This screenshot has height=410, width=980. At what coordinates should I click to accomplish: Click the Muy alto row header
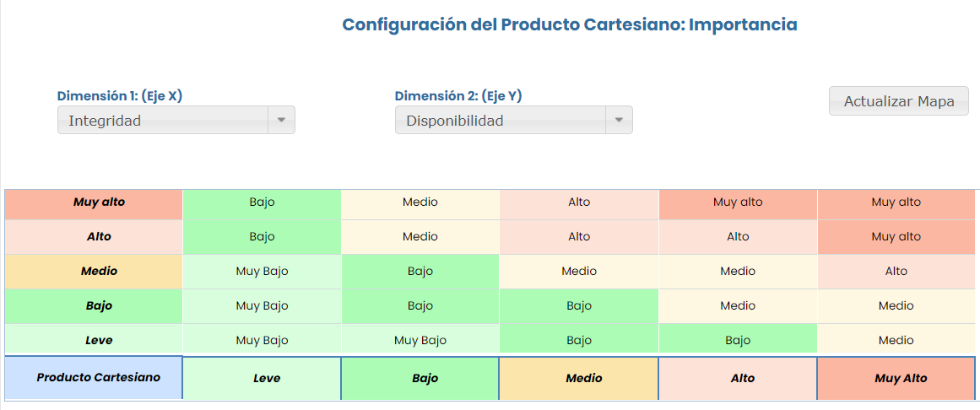pos(94,202)
